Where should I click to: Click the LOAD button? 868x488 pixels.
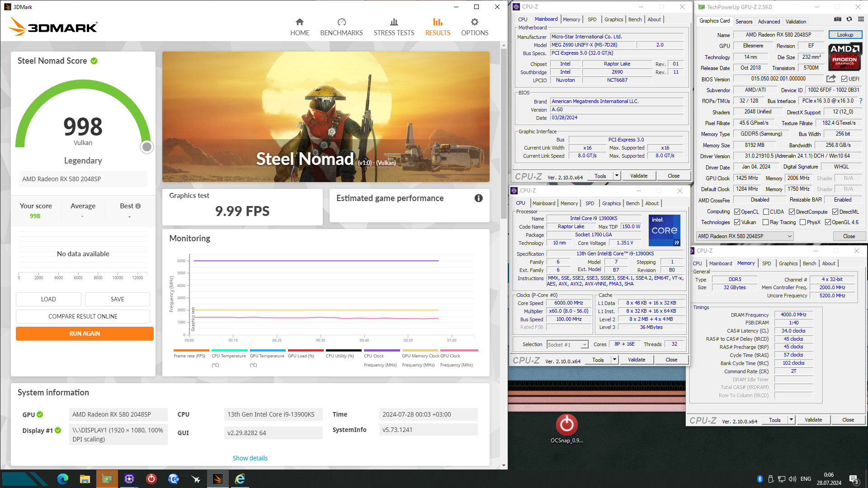48,299
